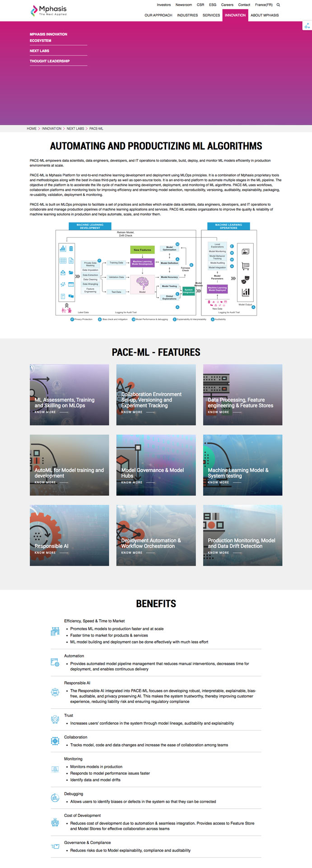
Task: Go to Home breadcrumb
Action: tap(32, 128)
